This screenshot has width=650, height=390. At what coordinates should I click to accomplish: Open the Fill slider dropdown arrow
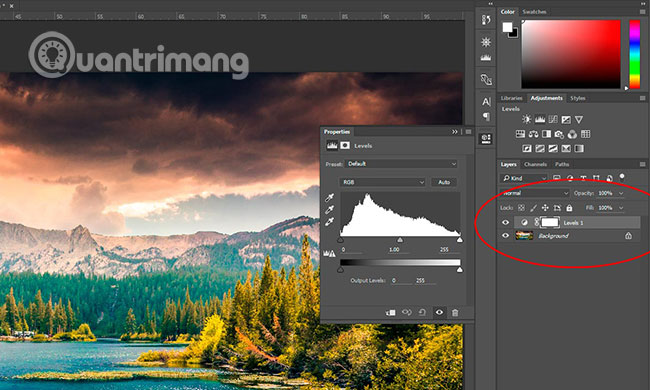[621, 208]
